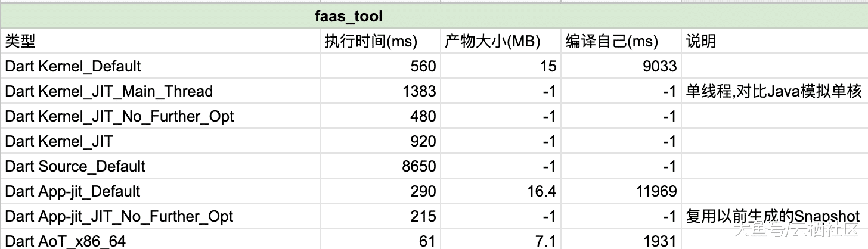
Task: Select the Dart Source_Default cell
Action: tap(160, 166)
